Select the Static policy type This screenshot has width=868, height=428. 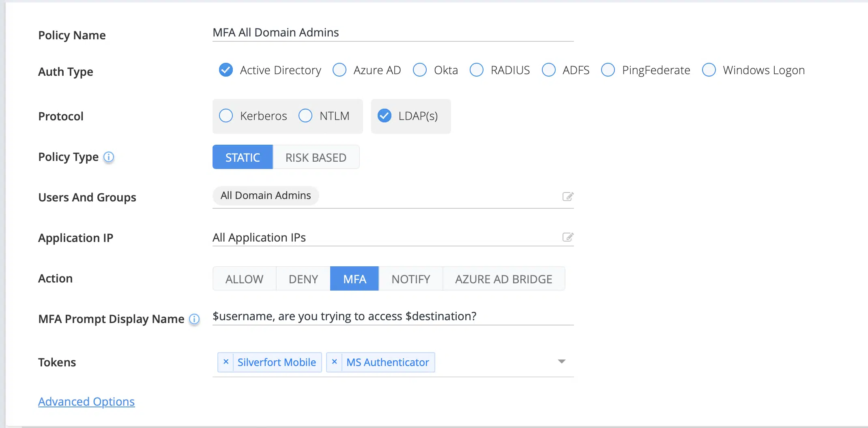pyautogui.click(x=243, y=157)
